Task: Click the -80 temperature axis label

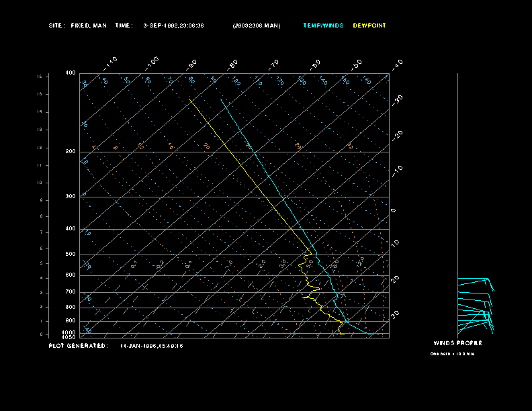Action: [232, 65]
